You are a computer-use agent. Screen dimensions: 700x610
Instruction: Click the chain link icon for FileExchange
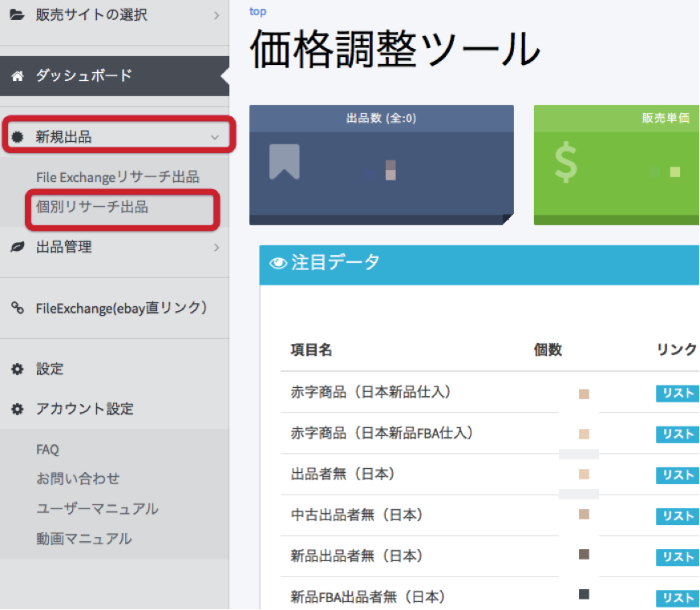point(17,308)
